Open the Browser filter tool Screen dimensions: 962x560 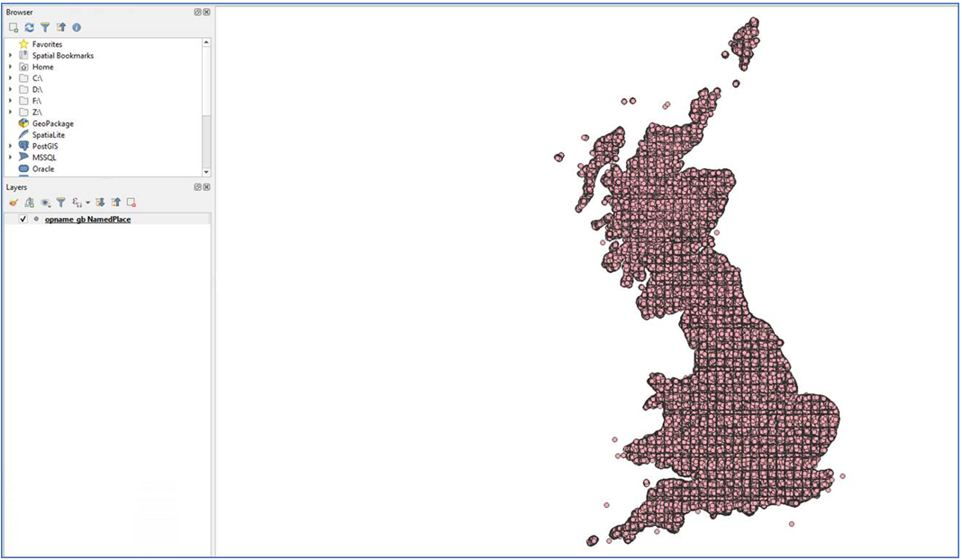click(45, 28)
